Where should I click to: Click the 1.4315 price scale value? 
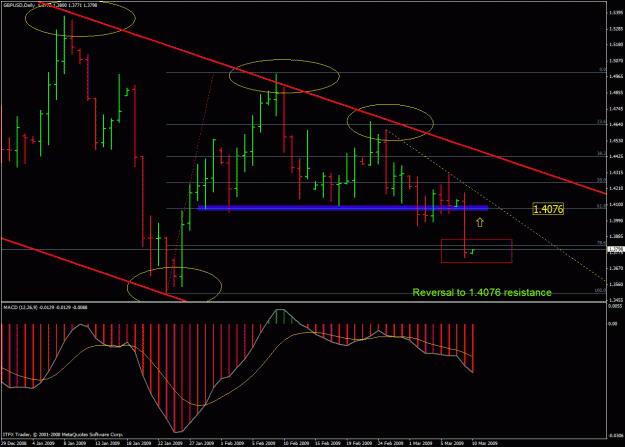coord(616,172)
